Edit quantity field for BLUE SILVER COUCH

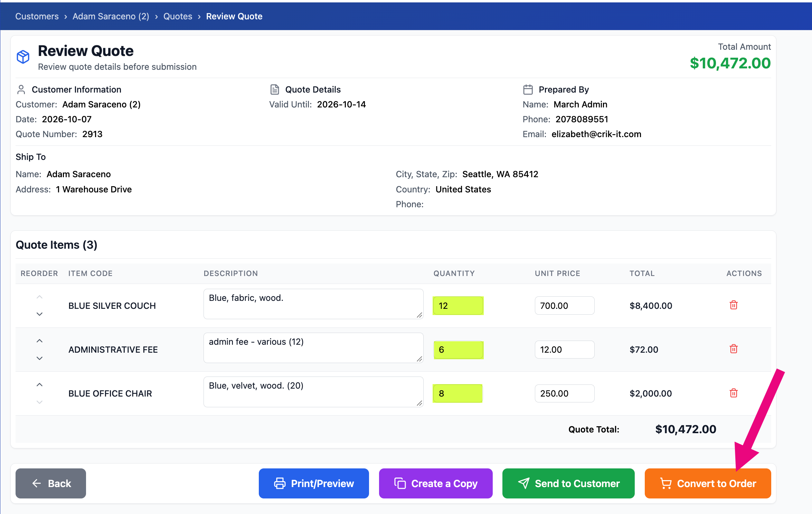[458, 306]
